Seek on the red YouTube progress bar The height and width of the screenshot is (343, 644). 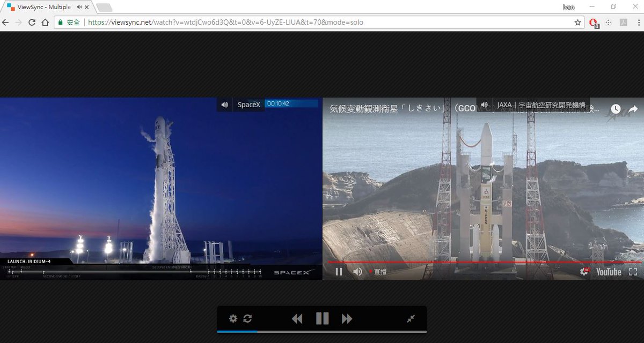point(483,262)
